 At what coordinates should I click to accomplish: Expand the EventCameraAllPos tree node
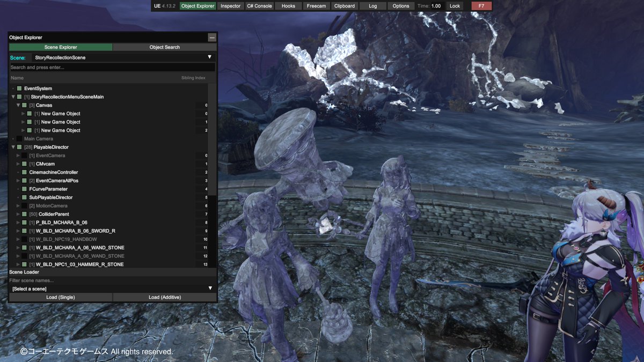click(18, 181)
